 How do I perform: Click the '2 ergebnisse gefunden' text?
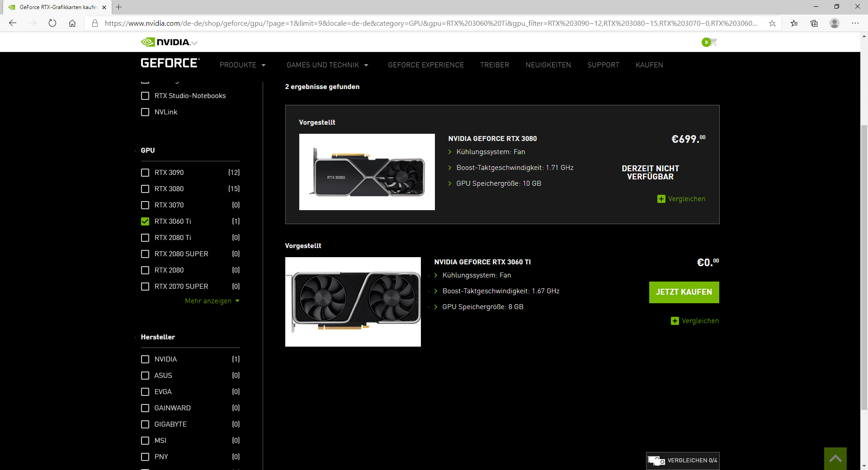[x=322, y=87]
